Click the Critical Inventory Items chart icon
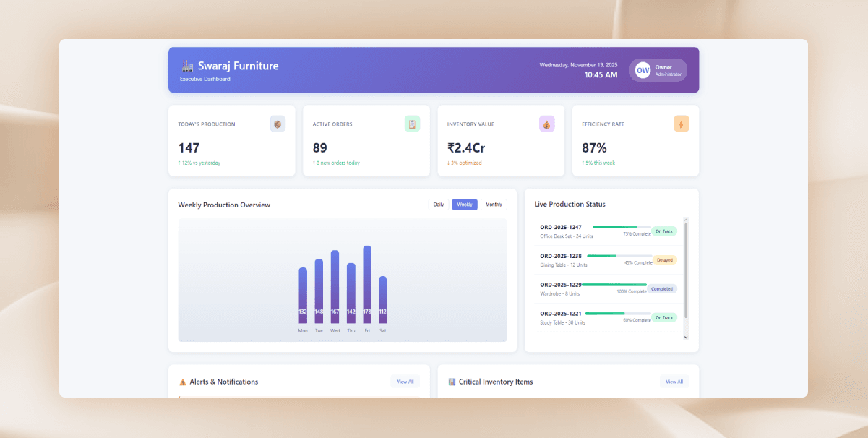The image size is (868, 438). (x=452, y=382)
